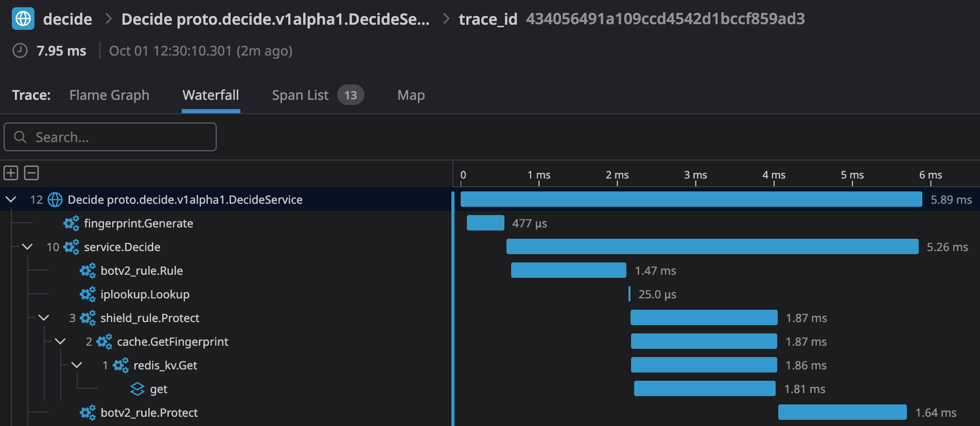Open Decide proto.decide.v1alpha1 breadcrumb
Screen dimensions: 980x426
pyautogui.click(x=275, y=19)
